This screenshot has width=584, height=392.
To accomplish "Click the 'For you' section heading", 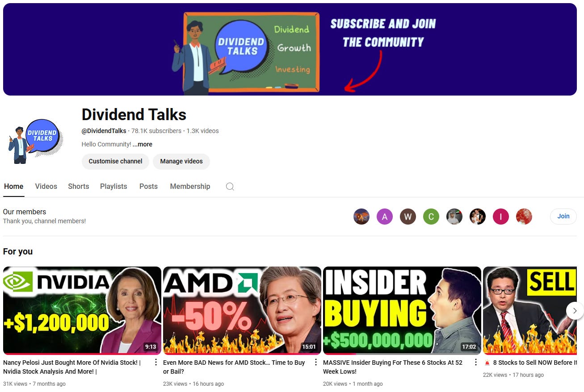I will [18, 251].
